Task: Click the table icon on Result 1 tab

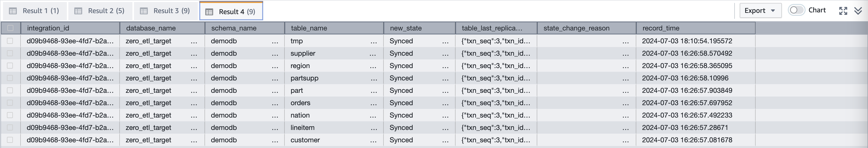Action: [x=13, y=10]
